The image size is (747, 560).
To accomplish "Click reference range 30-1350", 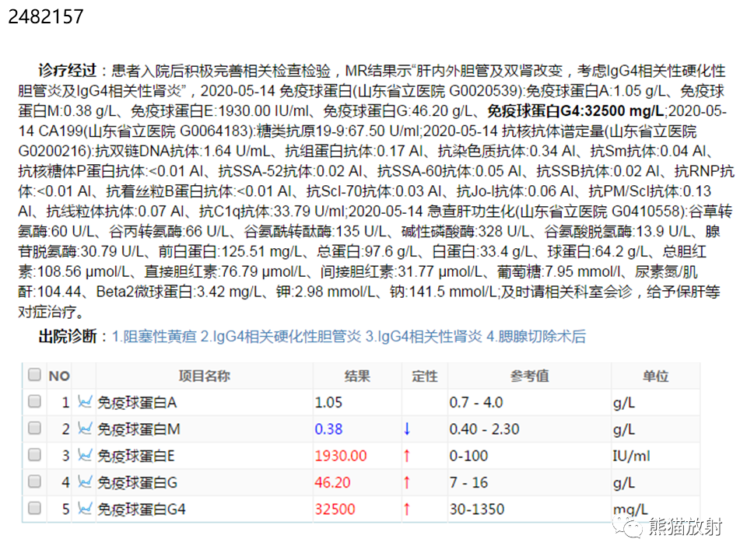I will [477, 509].
